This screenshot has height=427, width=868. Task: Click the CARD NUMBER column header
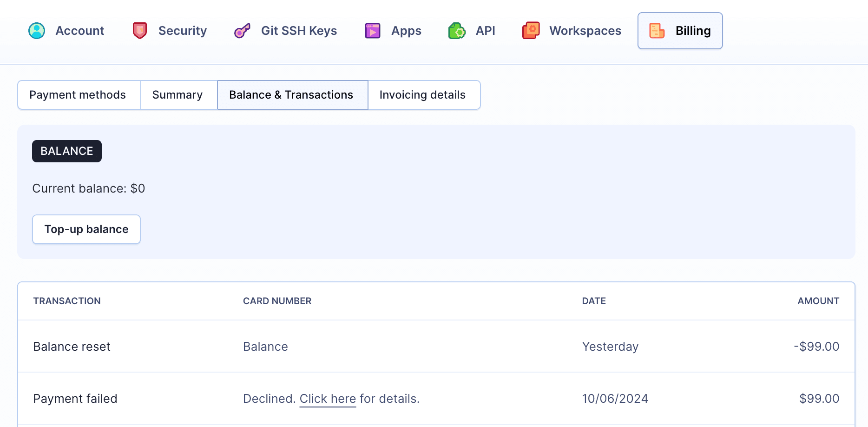[x=277, y=301]
